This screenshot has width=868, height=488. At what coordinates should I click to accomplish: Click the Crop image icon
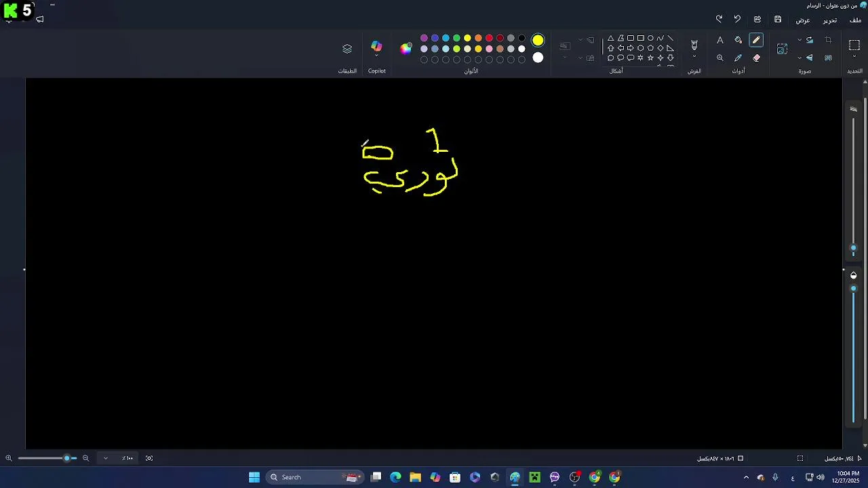tap(828, 40)
